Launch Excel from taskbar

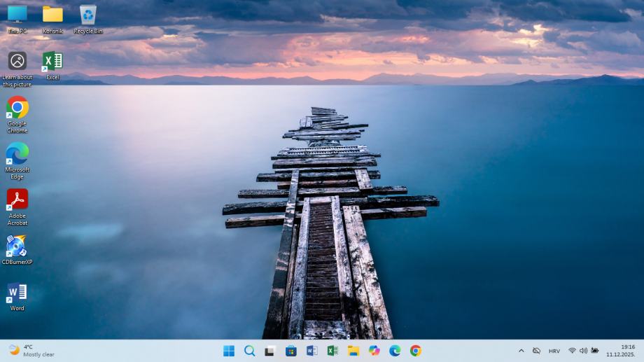(x=332, y=351)
